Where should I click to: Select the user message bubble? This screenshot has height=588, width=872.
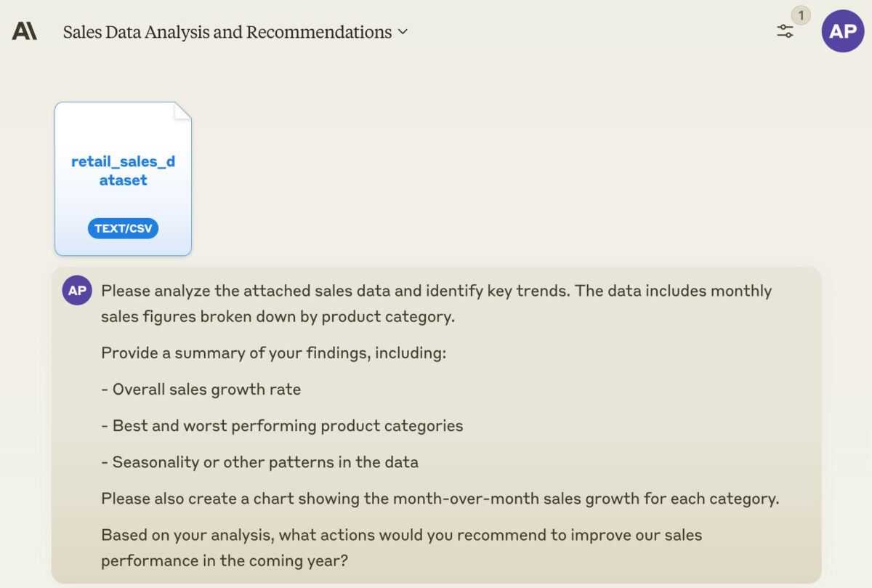[436, 425]
